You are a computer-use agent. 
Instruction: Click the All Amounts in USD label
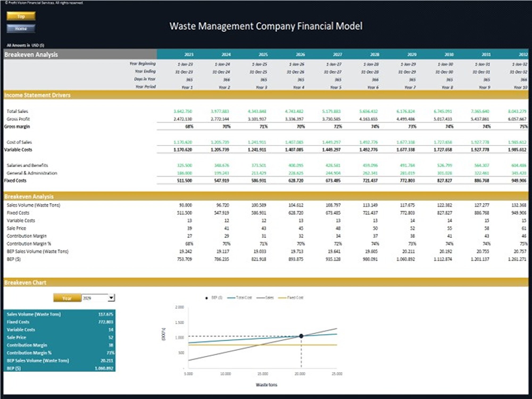point(25,45)
